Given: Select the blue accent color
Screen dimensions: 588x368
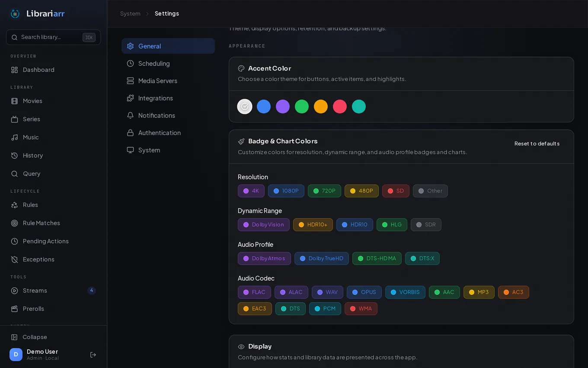Looking at the screenshot, I should click(264, 107).
